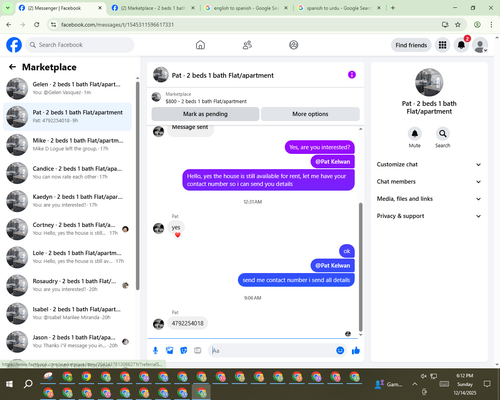Open Rosaudry conversation in list
500x400 pixels.
point(68,285)
